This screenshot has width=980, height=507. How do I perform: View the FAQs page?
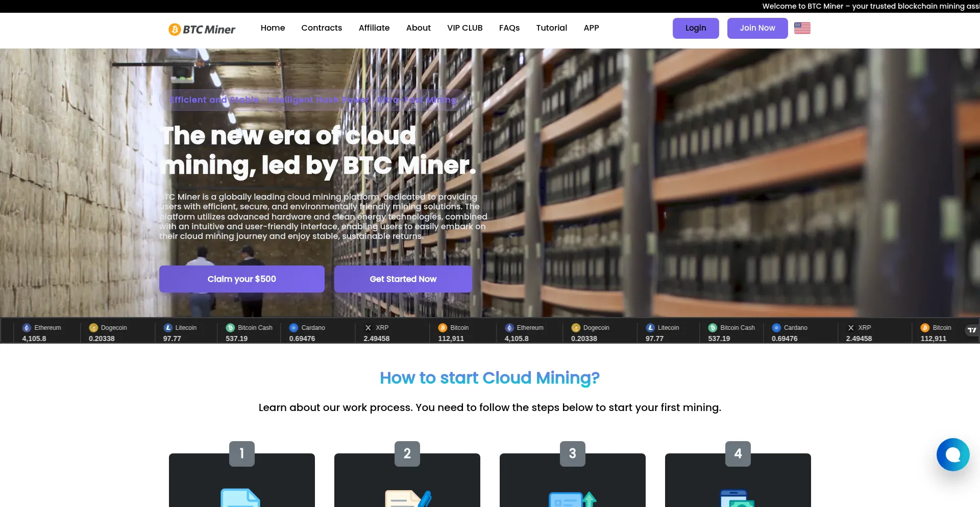click(509, 28)
